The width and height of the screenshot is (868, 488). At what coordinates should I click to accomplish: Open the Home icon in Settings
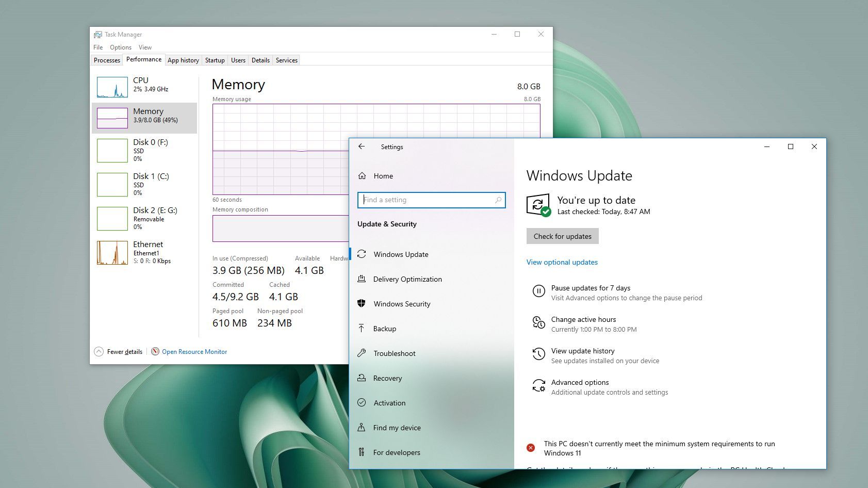pyautogui.click(x=362, y=176)
